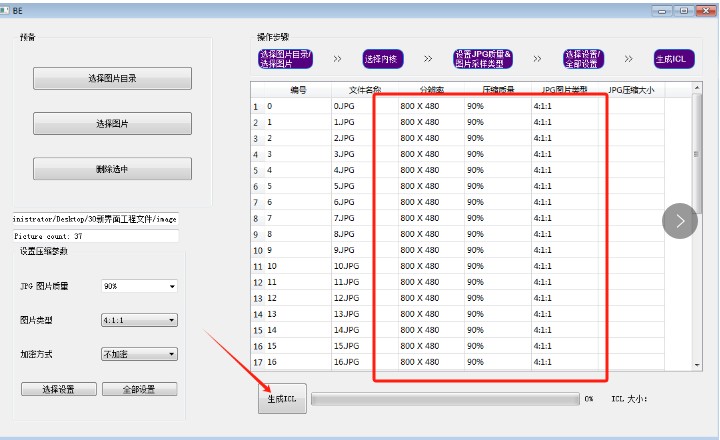
Task: Click the ICL generation progress bar
Action: [445, 399]
